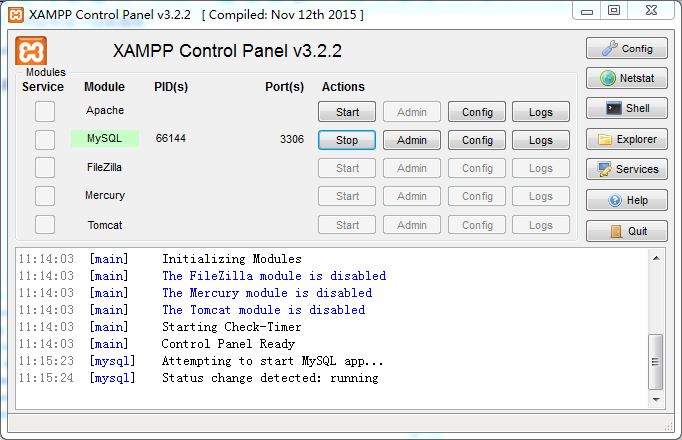Maximize the XAMPP Control Panel window
Image resolution: width=682 pixels, height=440 pixels.
pyautogui.click(x=614, y=10)
